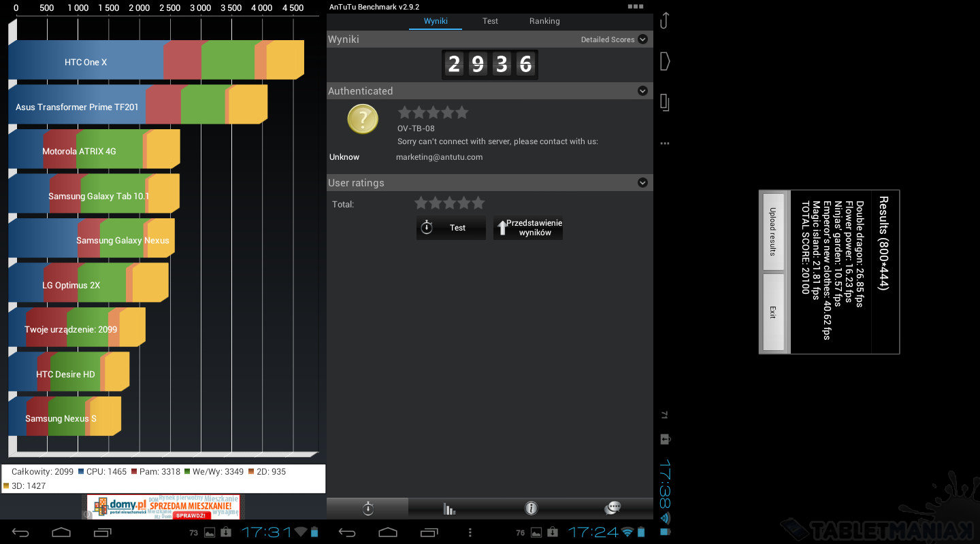Viewport: 980px width, 544px height.
Task: Open the three-dot overflow menu in AnTuTu navigation bar
Action: (470, 532)
